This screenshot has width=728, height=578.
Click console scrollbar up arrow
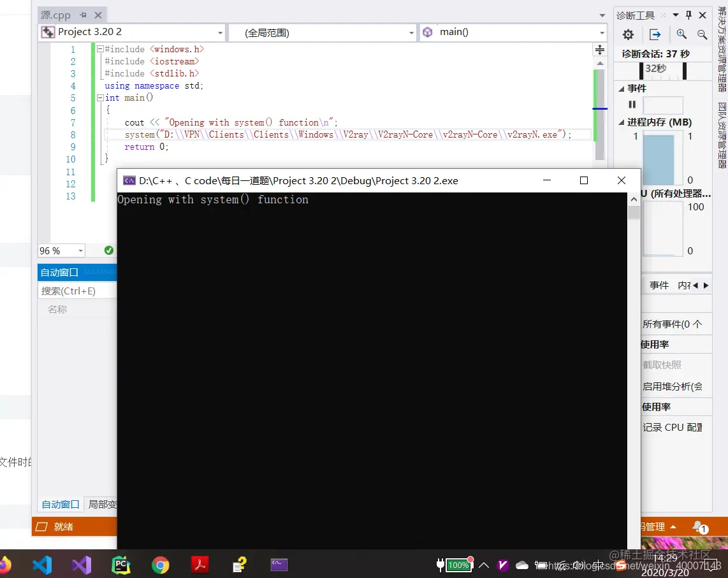[634, 199]
